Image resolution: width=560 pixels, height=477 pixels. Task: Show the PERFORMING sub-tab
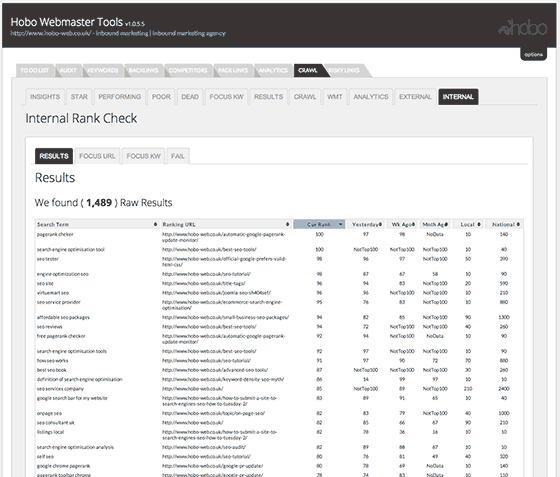pos(120,97)
